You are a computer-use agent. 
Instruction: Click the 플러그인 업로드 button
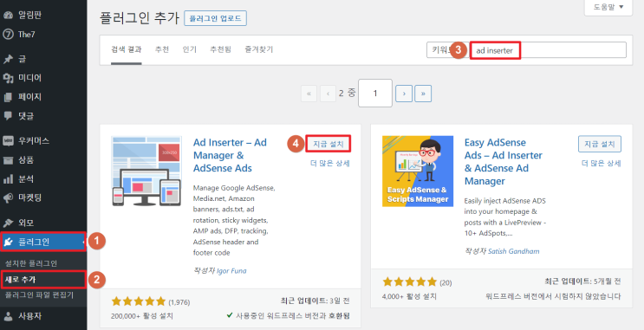(x=215, y=18)
